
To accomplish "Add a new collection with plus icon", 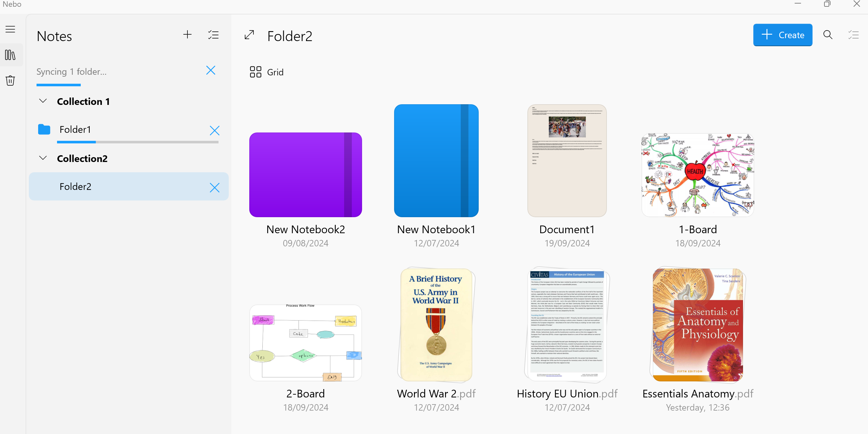I will [x=187, y=35].
